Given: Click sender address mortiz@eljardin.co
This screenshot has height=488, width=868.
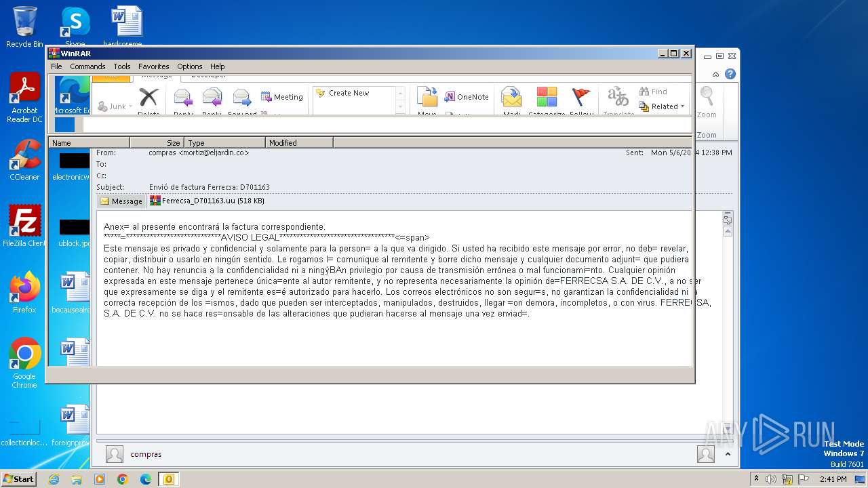Looking at the screenshot, I should [x=214, y=152].
